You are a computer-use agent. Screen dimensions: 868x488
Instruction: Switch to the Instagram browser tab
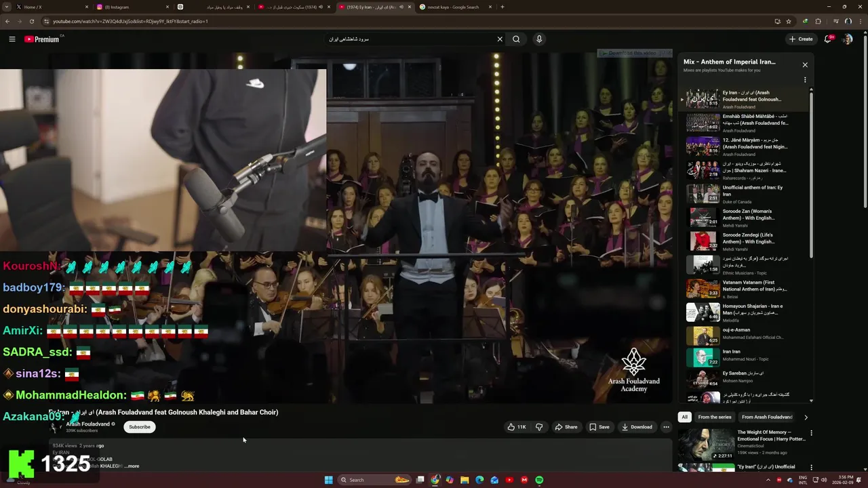tap(132, 7)
